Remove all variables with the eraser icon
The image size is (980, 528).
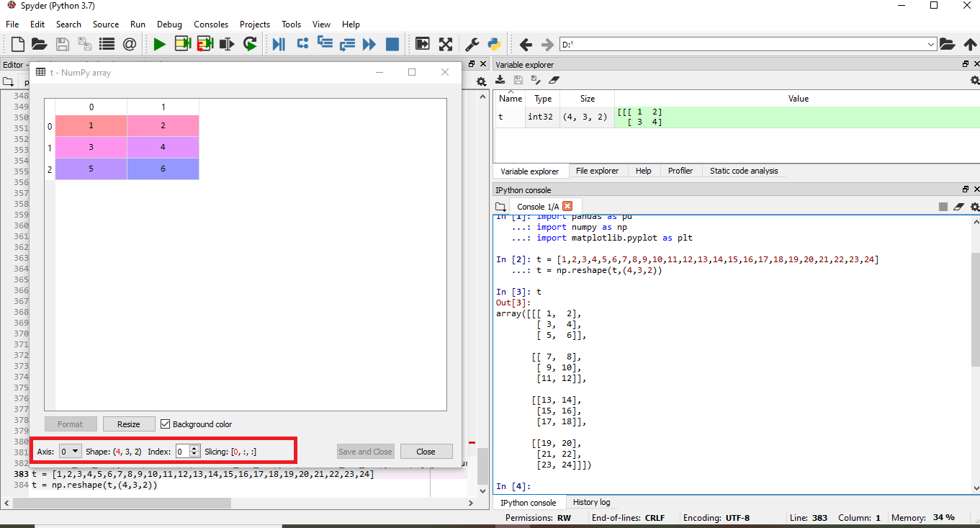click(x=554, y=80)
